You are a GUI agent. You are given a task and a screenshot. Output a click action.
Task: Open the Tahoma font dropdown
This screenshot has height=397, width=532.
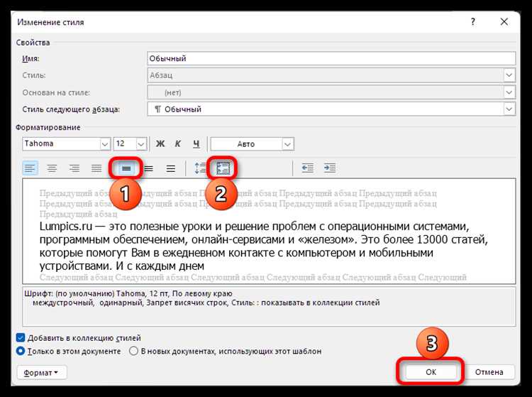tap(105, 144)
